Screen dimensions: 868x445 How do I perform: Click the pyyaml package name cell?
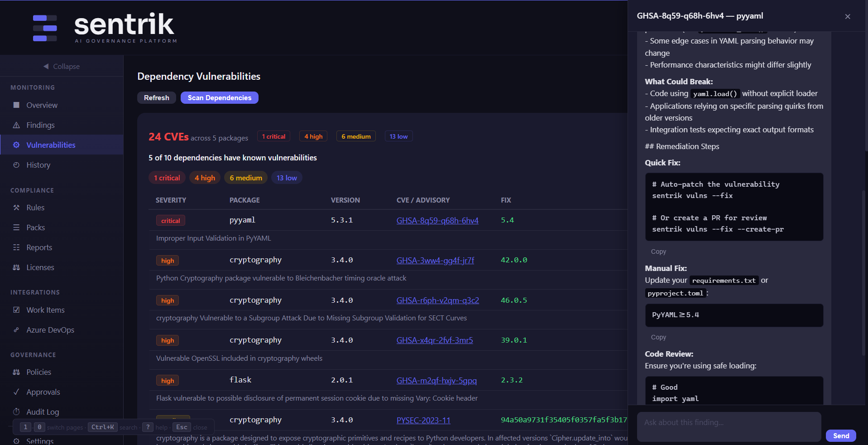[242, 220]
